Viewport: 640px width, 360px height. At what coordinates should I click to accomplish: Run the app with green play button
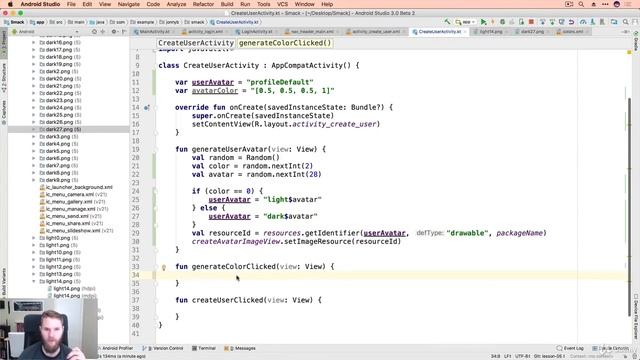pos(484,22)
